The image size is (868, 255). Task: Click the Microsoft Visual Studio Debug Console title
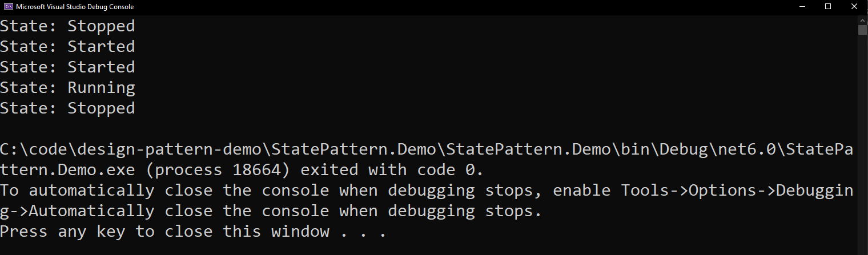(x=75, y=7)
